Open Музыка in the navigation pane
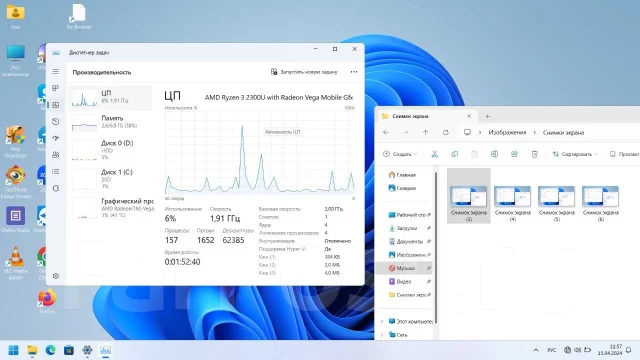The width and height of the screenshot is (640, 360). (x=405, y=268)
